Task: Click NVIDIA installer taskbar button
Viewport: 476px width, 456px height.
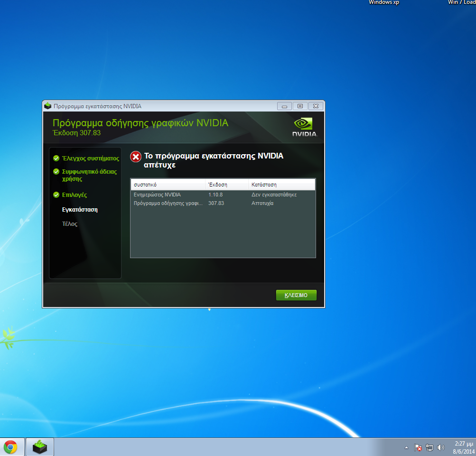Action: click(40, 447)
